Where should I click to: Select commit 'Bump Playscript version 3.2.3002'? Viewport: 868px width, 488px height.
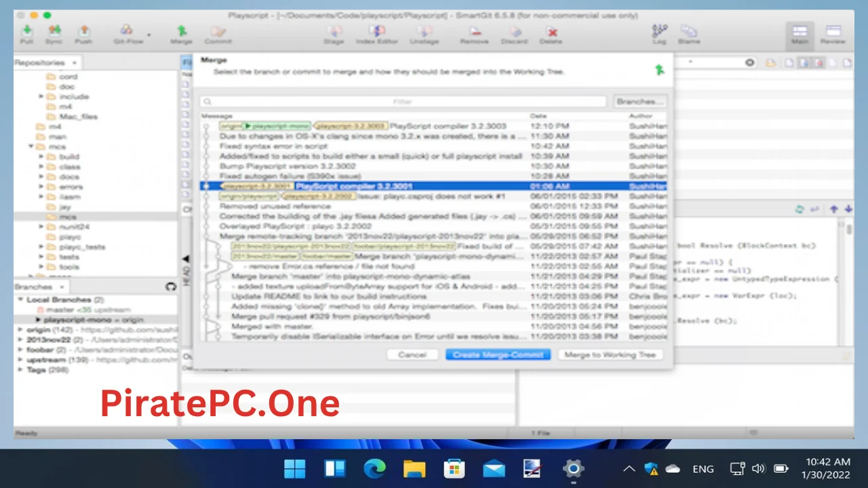click(433, 166)
